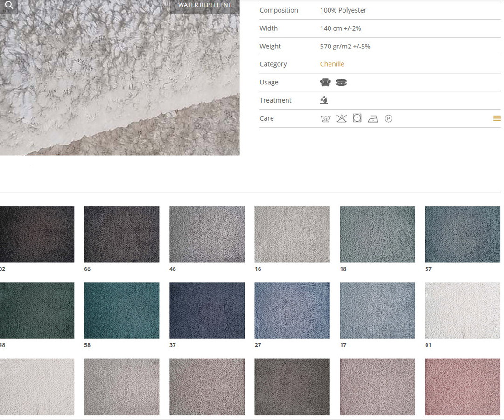Viewport: 504px width, 420px height.
Task: Click the tumble dry care icon
Action: [x=357, y=118]
